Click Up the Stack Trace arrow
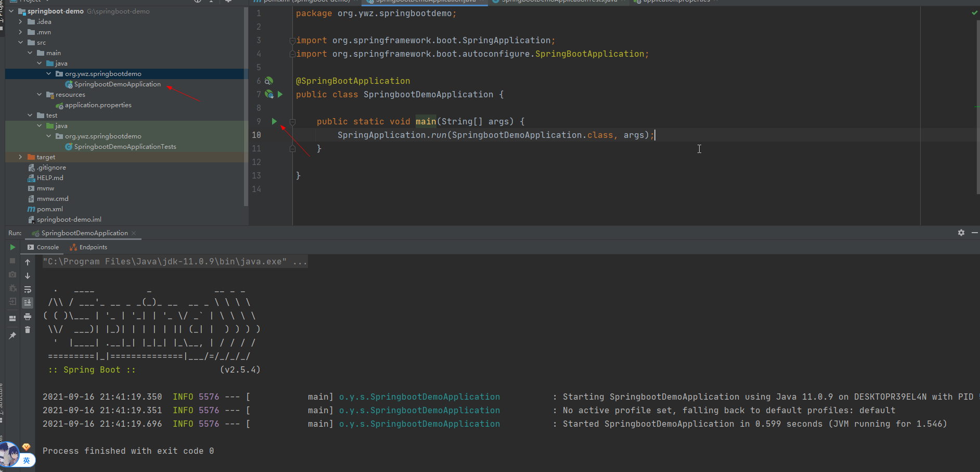This screenshot has height=472, width=980. [28, 262]
